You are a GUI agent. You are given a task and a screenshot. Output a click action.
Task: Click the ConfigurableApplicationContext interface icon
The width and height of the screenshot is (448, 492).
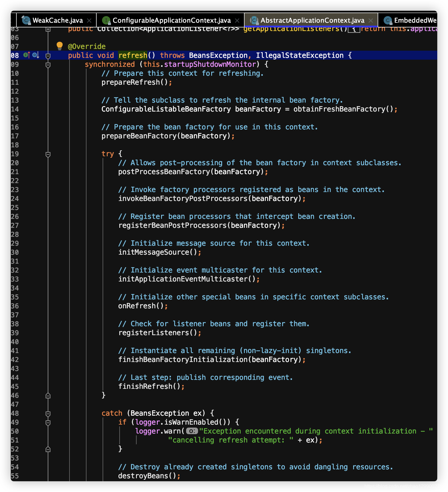point(106,20)
